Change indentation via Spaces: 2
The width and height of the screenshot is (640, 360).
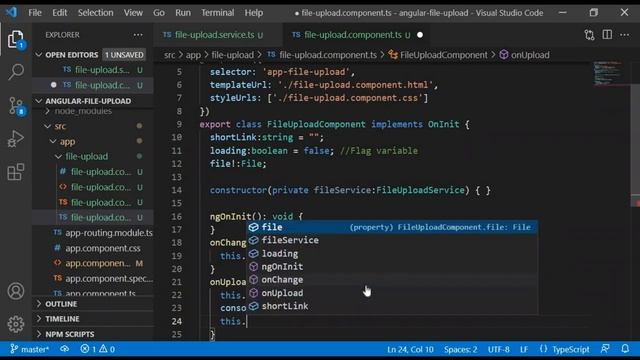pos(460,349)
